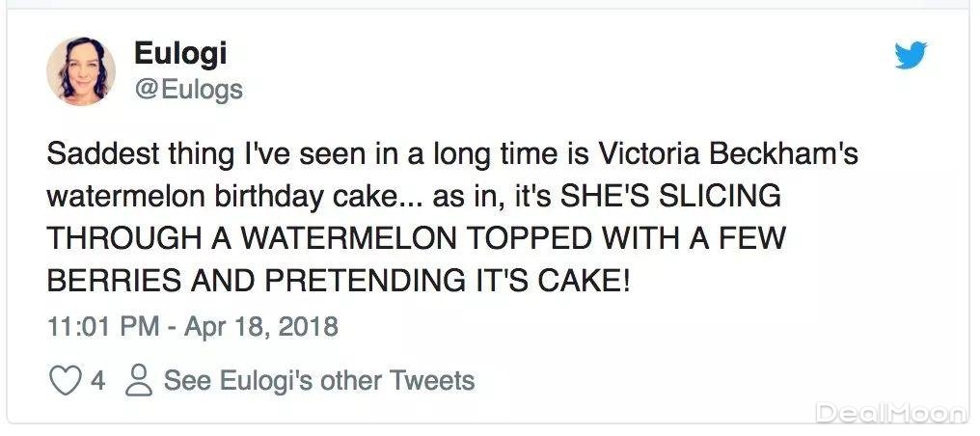Click See Eulogi's other Tweets
This screenshot has height=436, width=980.
pyautogui.click(x=318, y=380)
